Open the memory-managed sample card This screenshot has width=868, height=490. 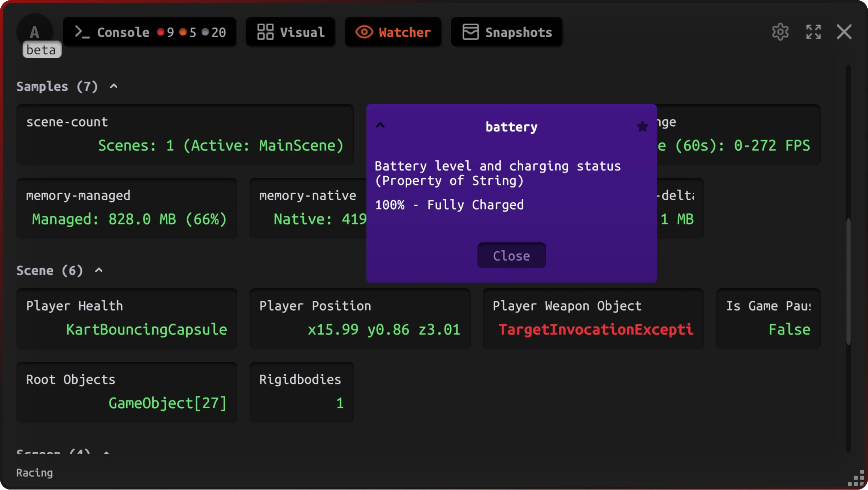point(127,208)
